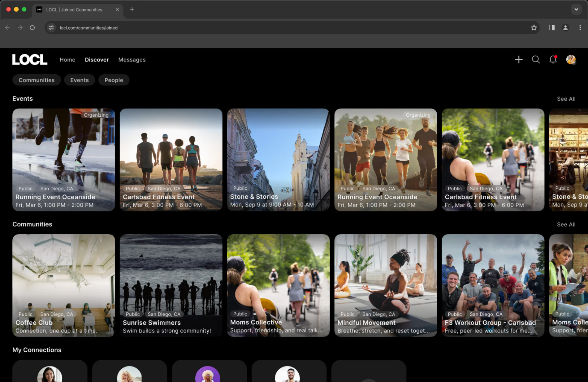Screen dimensions: 588x382
Task: Open the Coffee Club community card
Action: [64, 285]
